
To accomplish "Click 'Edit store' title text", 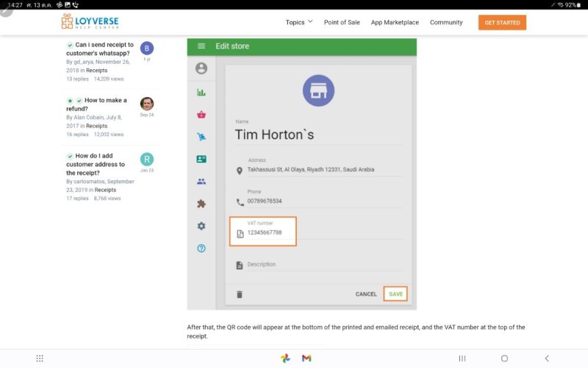I will point(232,46).
